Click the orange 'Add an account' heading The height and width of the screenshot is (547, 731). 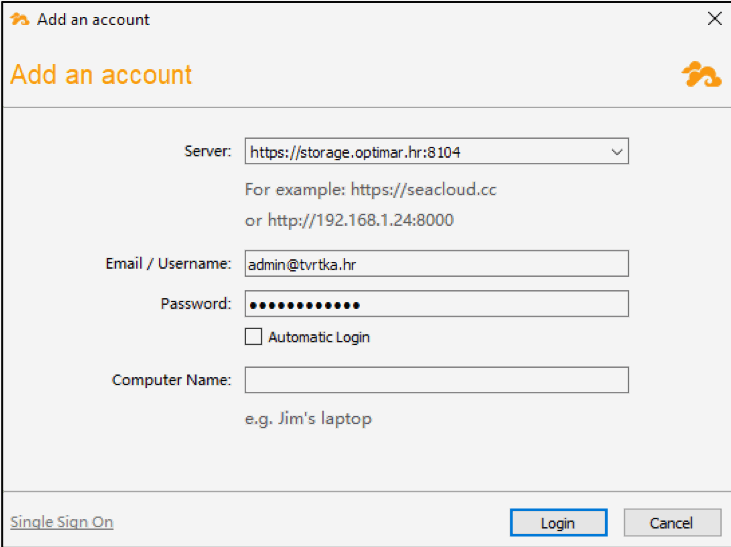tap(101, 75)
